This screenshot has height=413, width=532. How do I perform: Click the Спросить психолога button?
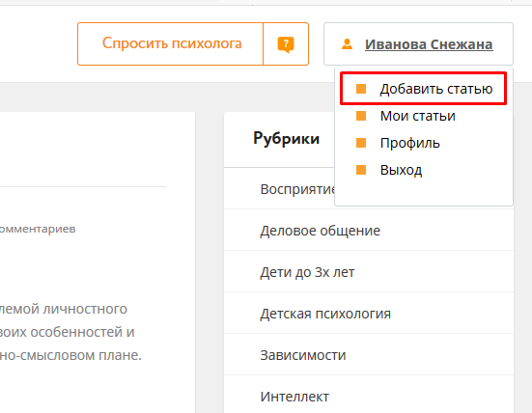pyautogui.click(x=171, y=43)
